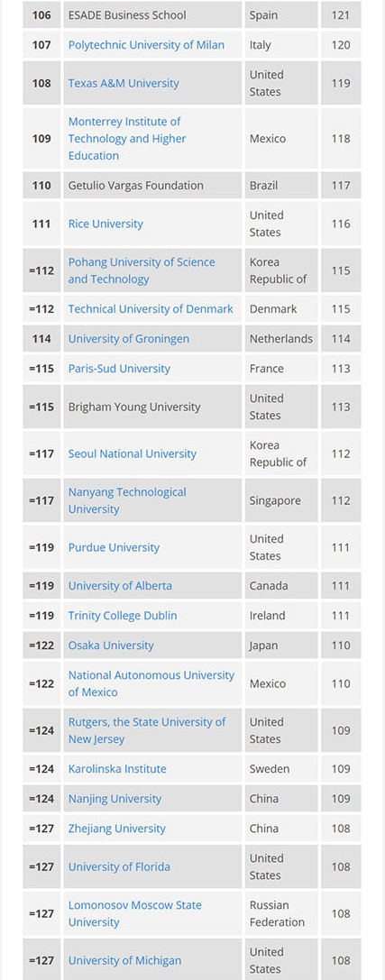Open the Rutgers State University link

[x=147, y=730]
